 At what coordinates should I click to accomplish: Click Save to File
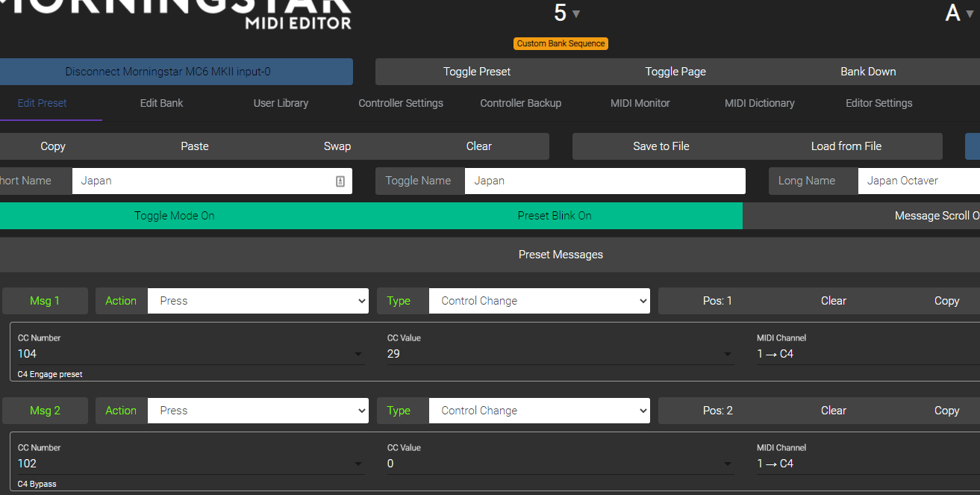point(661,146)
